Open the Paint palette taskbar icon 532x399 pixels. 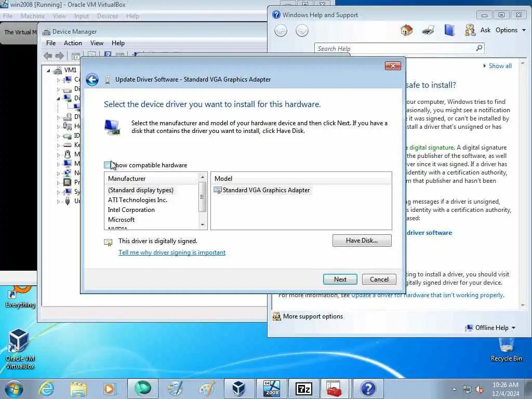click(x=207, y=389)
